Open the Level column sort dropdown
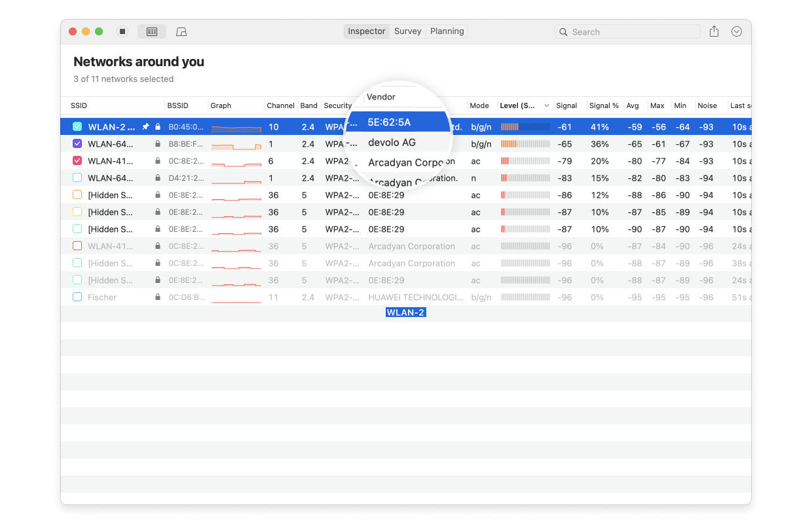 tap(546, 105)
